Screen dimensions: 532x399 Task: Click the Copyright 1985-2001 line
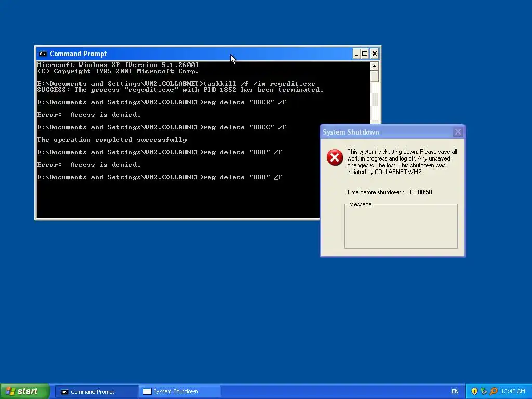click(118, 71)
